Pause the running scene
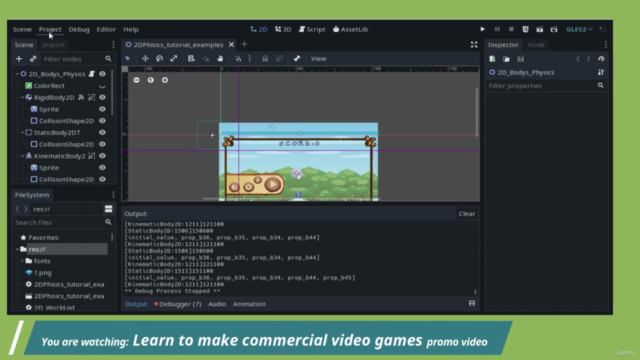Screen dimensions: 640x360 coord(497,29)
